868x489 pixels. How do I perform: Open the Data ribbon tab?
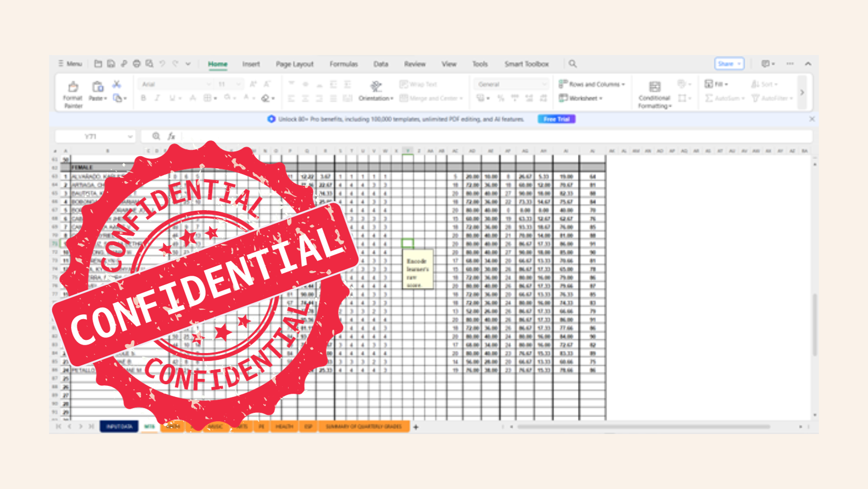pyautogui.click(x=381, y=64)
